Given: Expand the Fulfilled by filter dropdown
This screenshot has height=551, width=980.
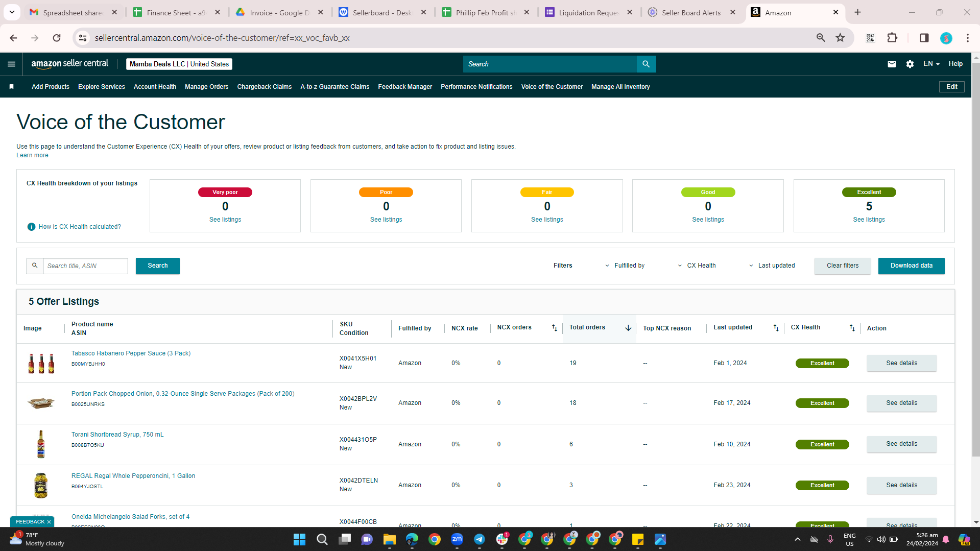Looking at the screenshot, I should (625, 266).
